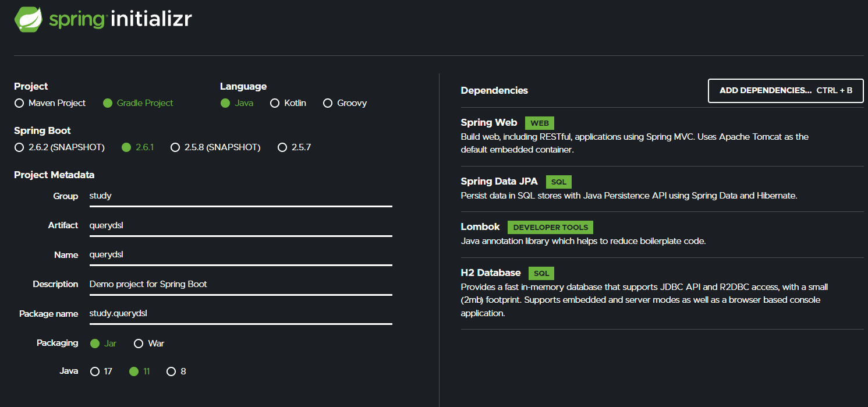Edit the Package name field

click(x=240, y=313)
